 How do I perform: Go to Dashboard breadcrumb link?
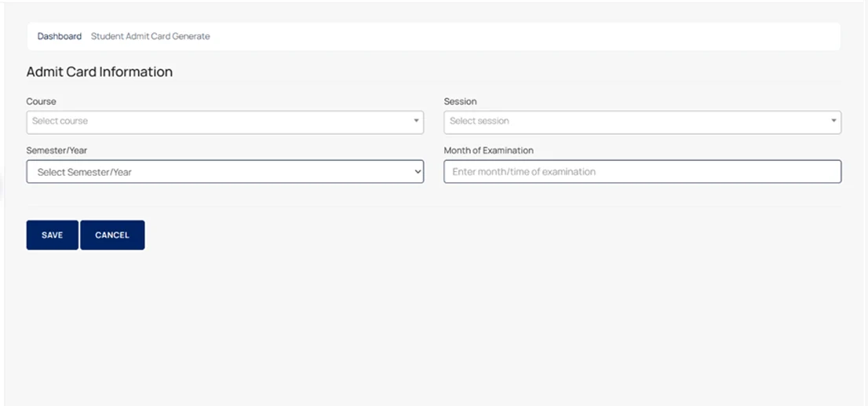point(59,36)
